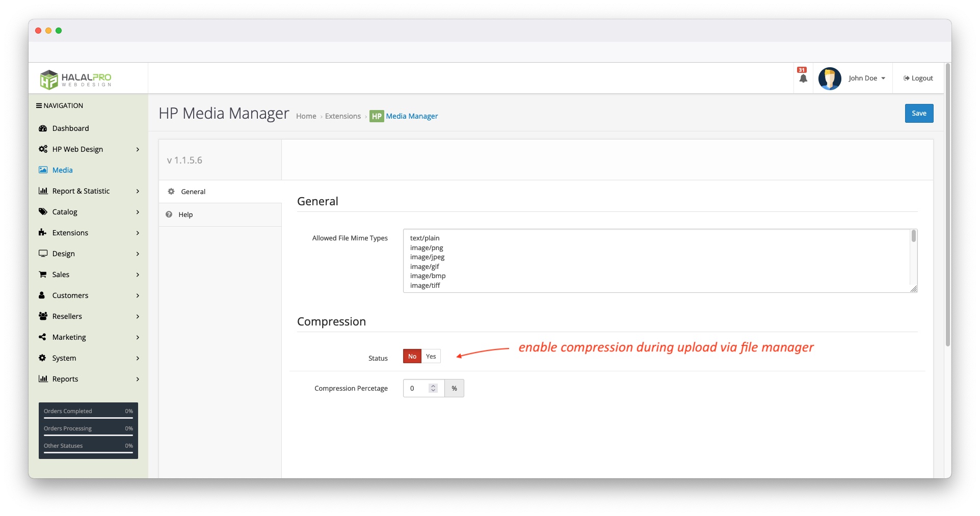Switch to the Help tab
This screenshot has height=516, width=980.
pyautogui.click(x=186, y=215)
